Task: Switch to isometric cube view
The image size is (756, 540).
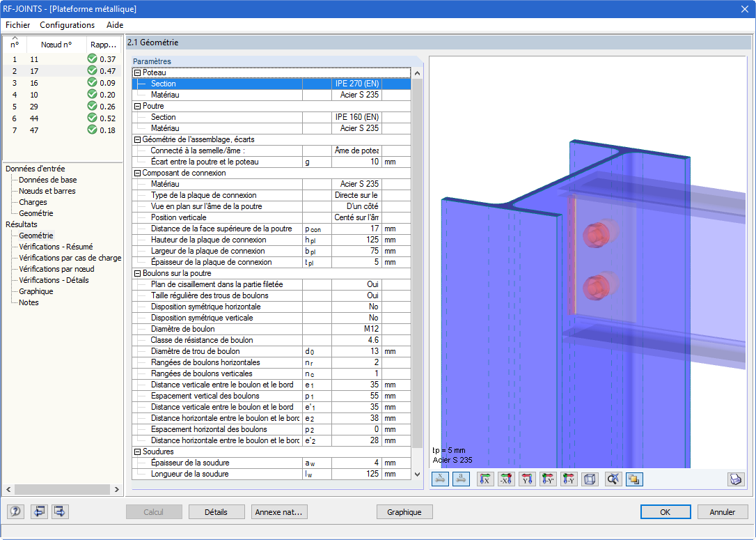Action: tap(590, 479)
